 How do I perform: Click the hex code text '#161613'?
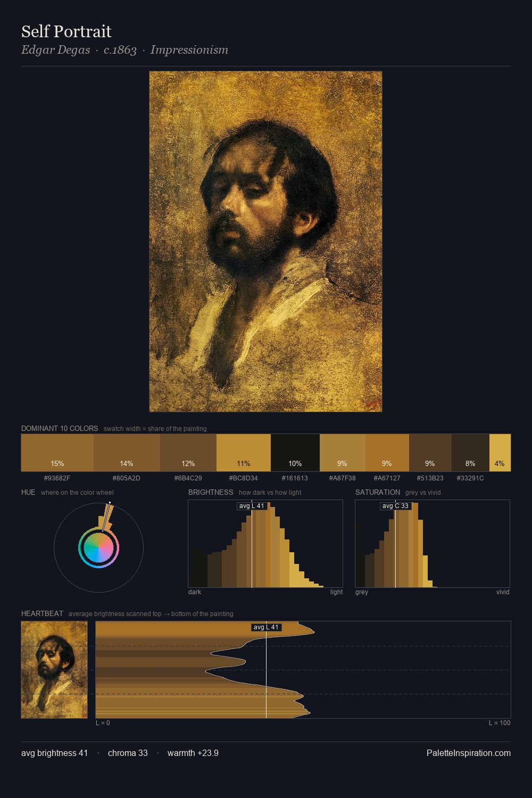[x=295, y=478]
